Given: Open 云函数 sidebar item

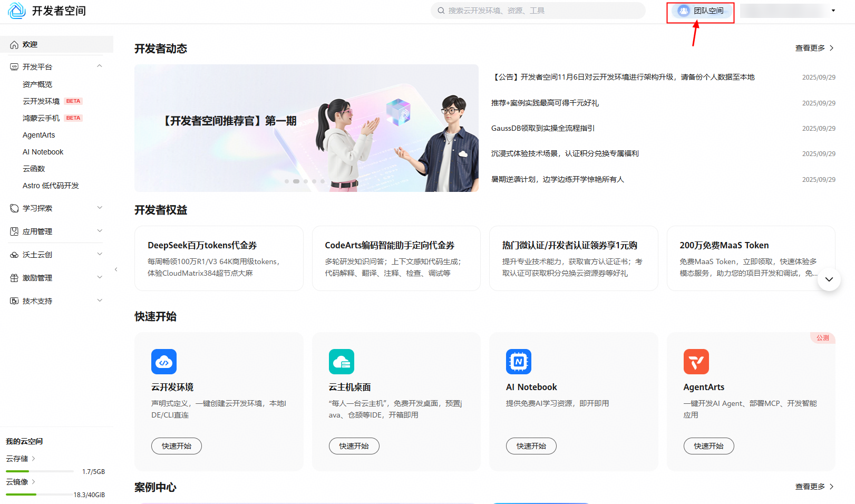Looking at the screenshot, I should 34,169.
